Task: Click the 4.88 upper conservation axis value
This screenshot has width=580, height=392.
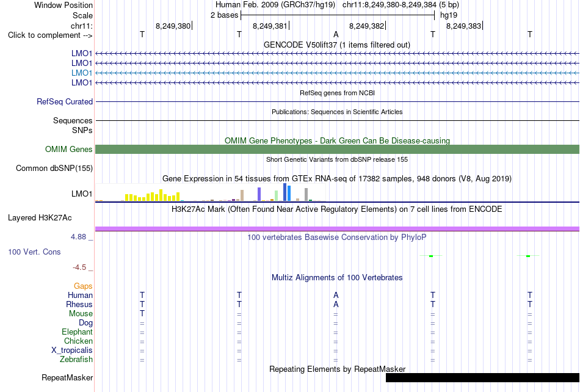Action: point(78,237)
